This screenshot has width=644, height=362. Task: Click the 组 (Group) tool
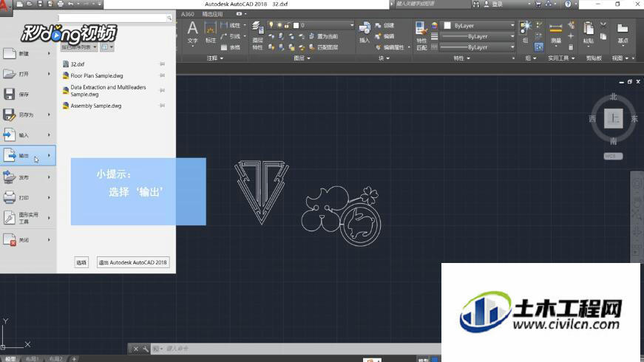525,32
